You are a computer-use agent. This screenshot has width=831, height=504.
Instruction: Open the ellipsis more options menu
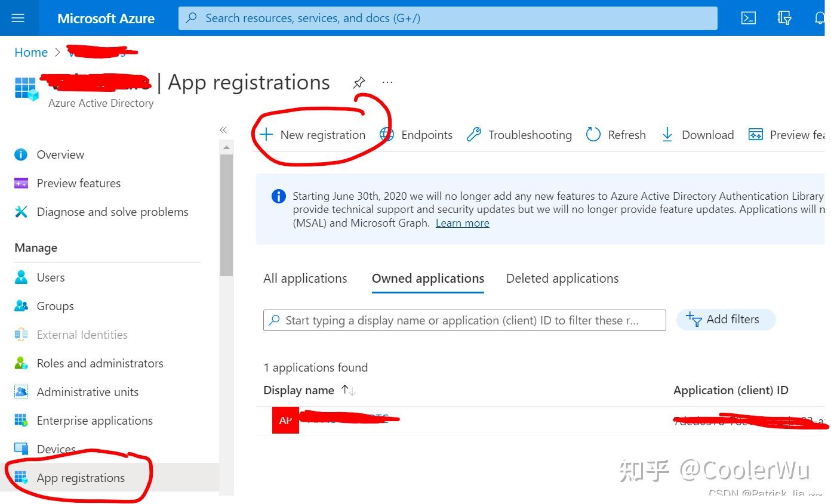coord(387,82)
